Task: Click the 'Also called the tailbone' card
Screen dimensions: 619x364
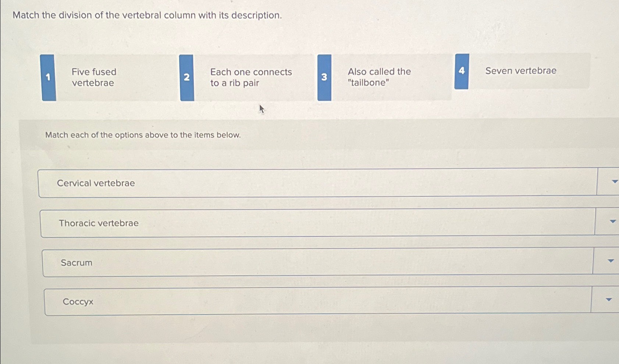Action: (x=379, y=77)
